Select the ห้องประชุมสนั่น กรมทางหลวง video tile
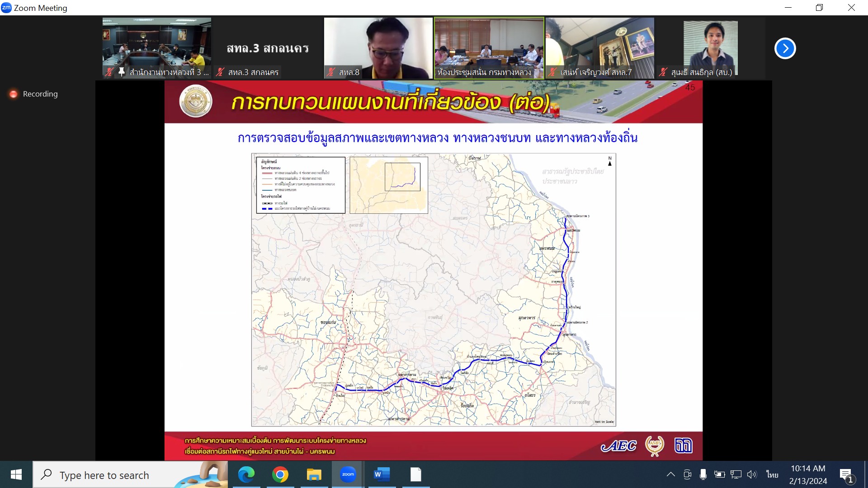Viewport: 868px width, 488px height. (x=489, y=47)
